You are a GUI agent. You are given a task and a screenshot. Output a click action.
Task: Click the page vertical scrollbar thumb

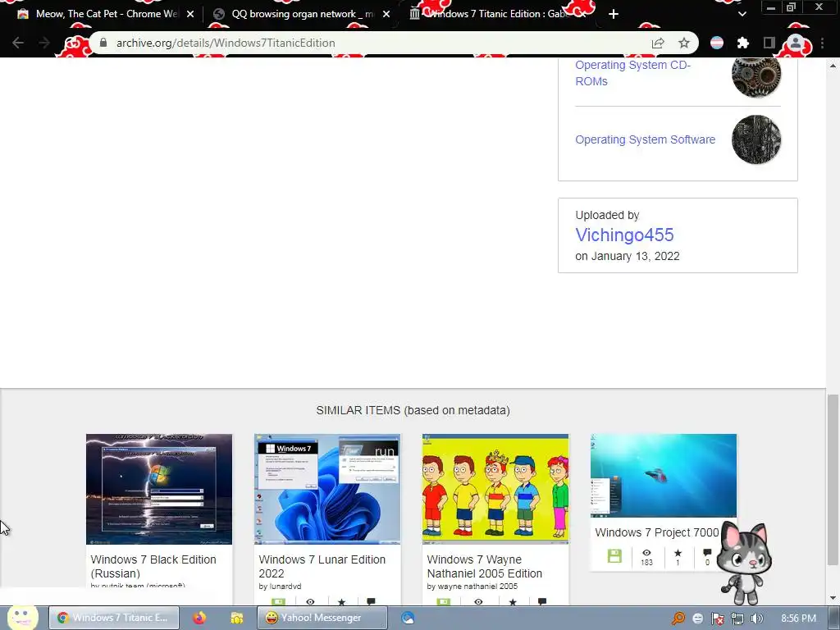point(833,480)
